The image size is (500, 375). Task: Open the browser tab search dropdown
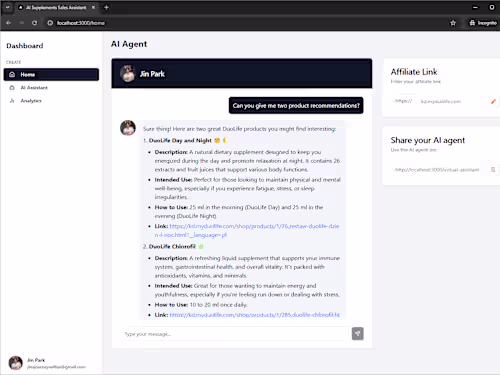(7, 7)
